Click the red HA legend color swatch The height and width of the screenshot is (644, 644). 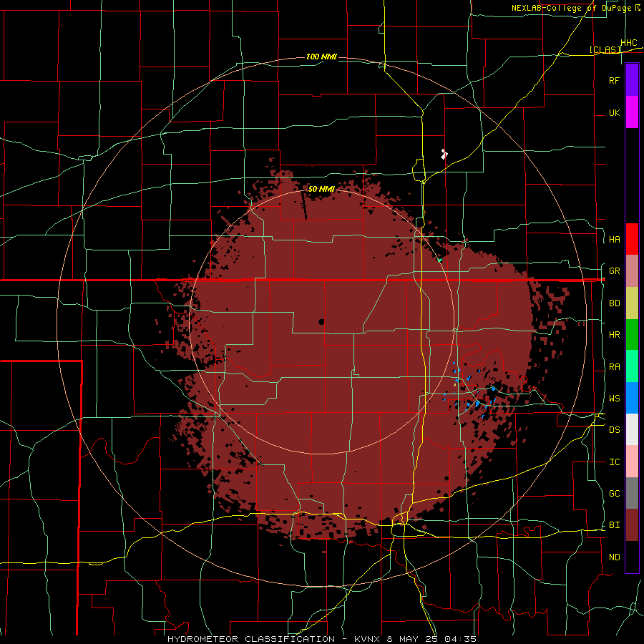pyautogui.click(x=632, y=239)
